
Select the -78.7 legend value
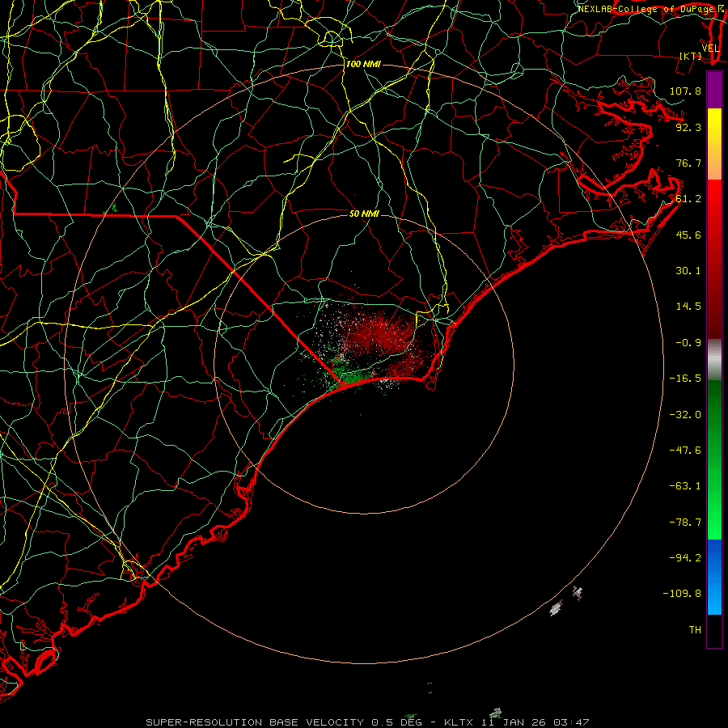point(685,523)
